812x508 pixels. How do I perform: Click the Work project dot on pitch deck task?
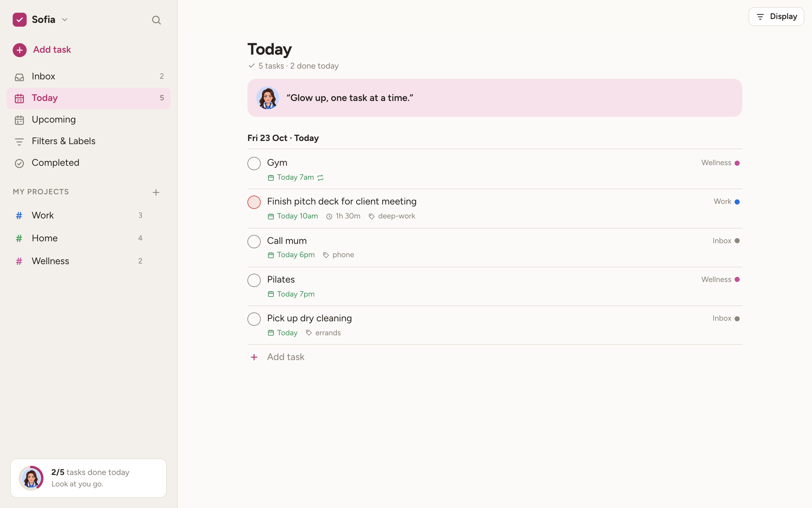737,202
